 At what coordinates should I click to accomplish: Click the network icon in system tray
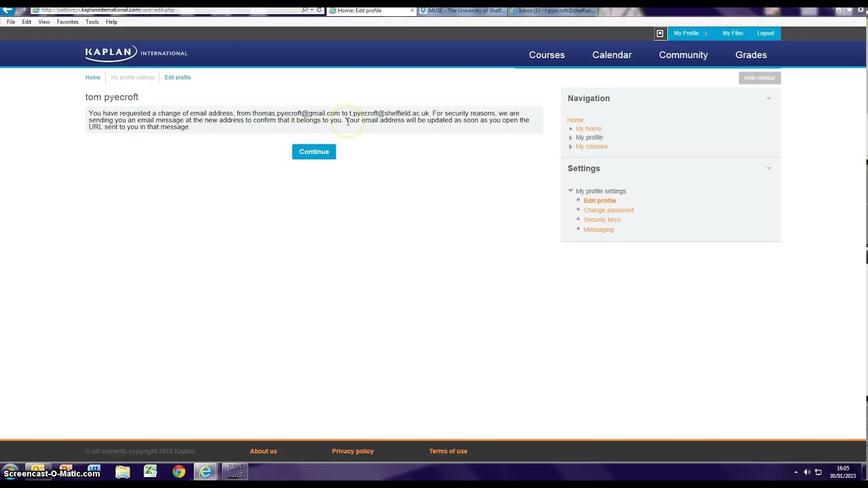tap(818, 472)
